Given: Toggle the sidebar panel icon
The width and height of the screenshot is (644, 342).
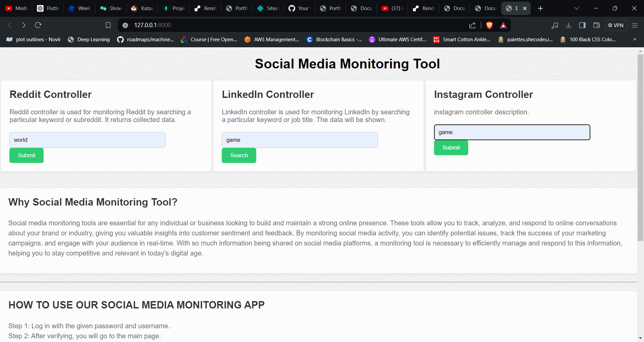Looking at the screenshot, I should (x=582, y=25).
